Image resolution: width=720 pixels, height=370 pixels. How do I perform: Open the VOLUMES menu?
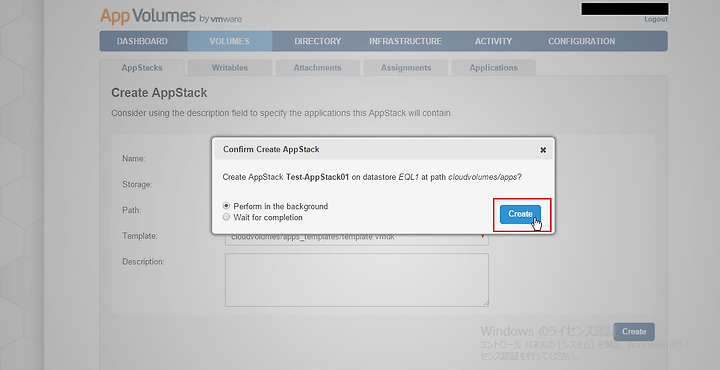click(230, 41)
